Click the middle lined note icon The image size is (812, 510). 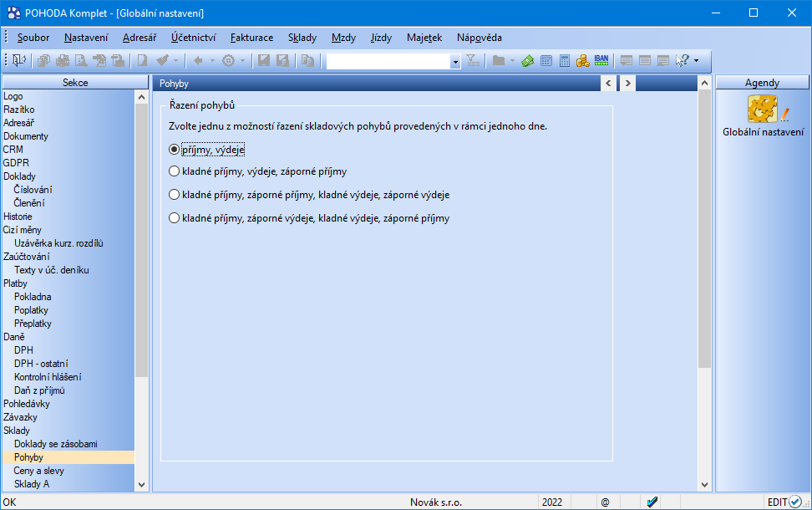(645, 61)
